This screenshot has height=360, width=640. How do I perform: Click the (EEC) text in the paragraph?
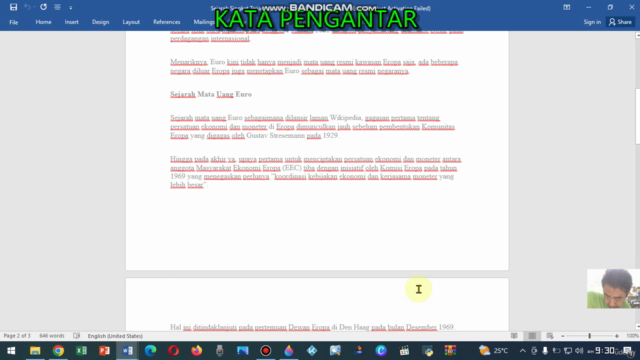pos(292,168)
